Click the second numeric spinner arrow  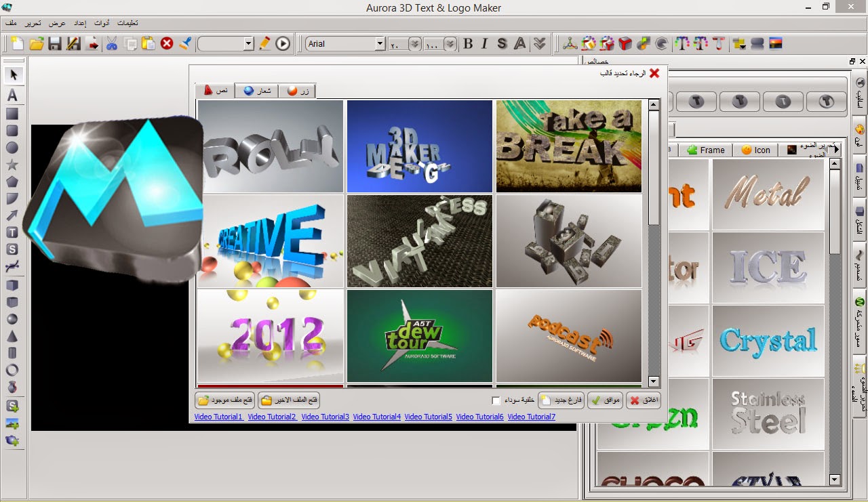(x=450, y=44)
